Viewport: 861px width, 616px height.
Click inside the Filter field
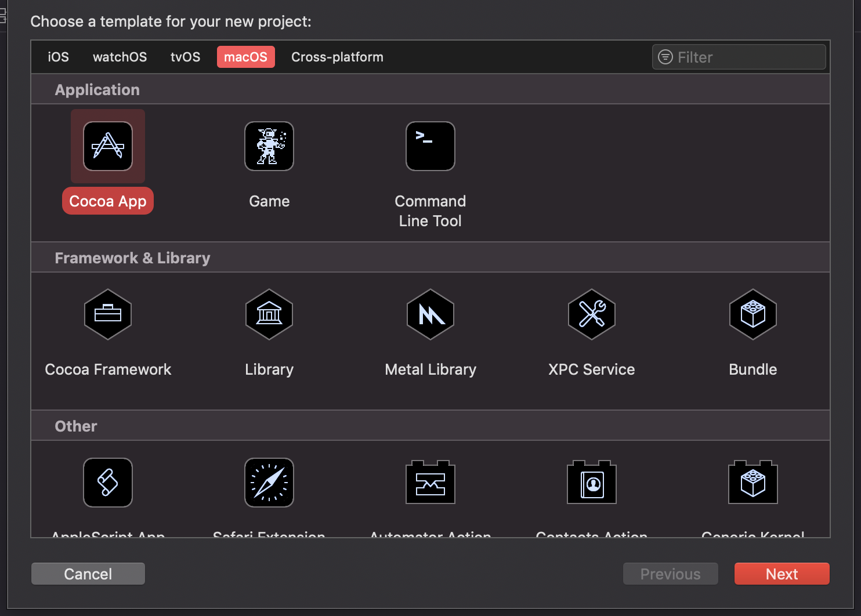point(739,57)
